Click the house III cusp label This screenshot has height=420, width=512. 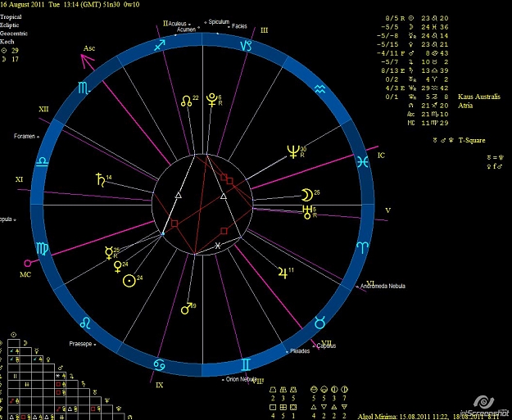tap(264, 30)
